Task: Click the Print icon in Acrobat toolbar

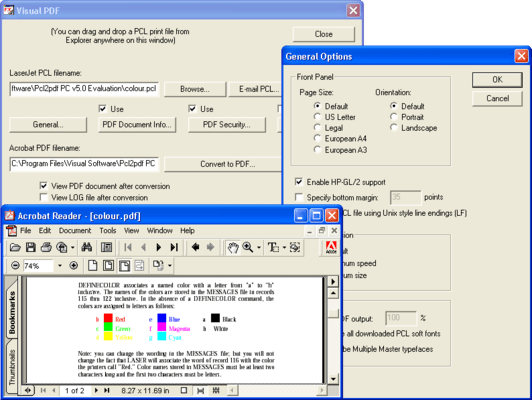Action: pos(46,247)
